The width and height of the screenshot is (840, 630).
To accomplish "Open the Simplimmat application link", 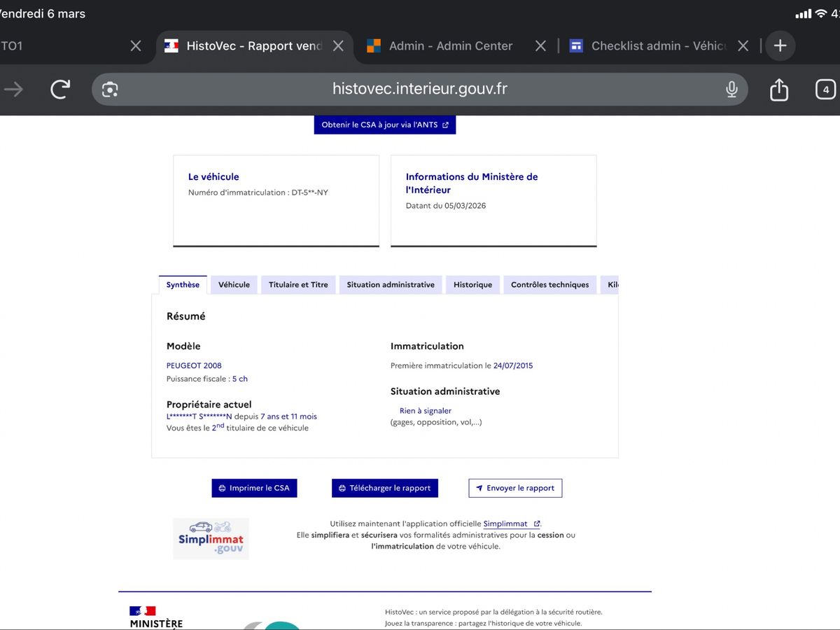I will click(512, 524).
